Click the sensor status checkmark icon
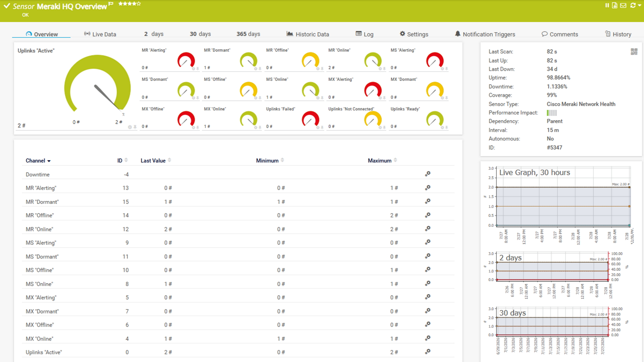The image size is (644, 362). (7, 6)
